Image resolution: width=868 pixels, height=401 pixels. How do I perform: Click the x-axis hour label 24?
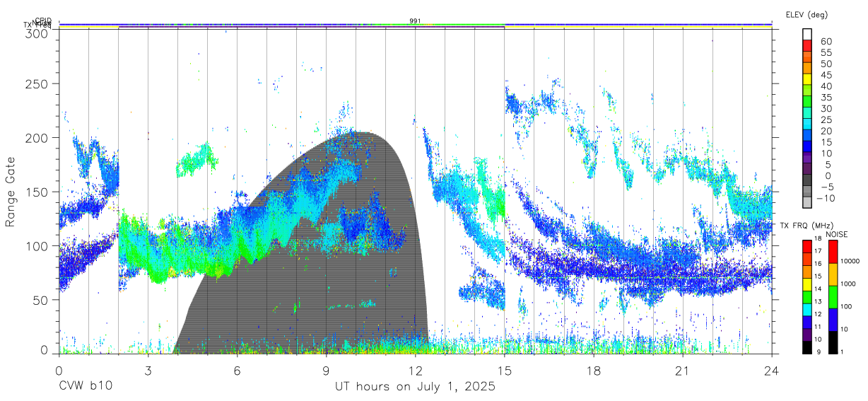(x=771, y=370)
